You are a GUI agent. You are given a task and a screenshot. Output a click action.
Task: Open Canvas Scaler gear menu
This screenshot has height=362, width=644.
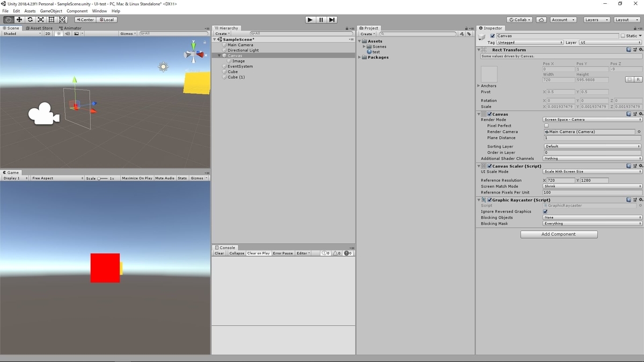(x=640, y=166)
